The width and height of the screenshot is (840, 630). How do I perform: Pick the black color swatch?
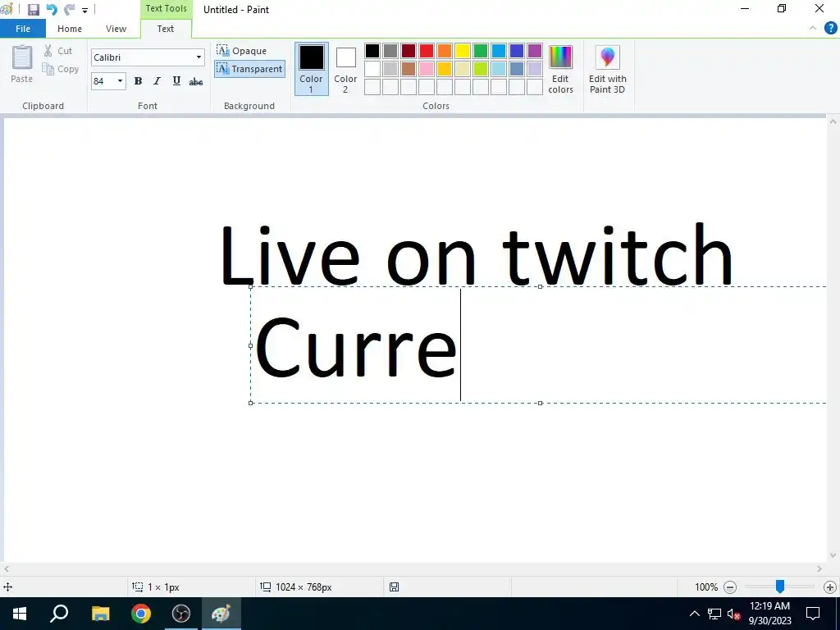372,51
